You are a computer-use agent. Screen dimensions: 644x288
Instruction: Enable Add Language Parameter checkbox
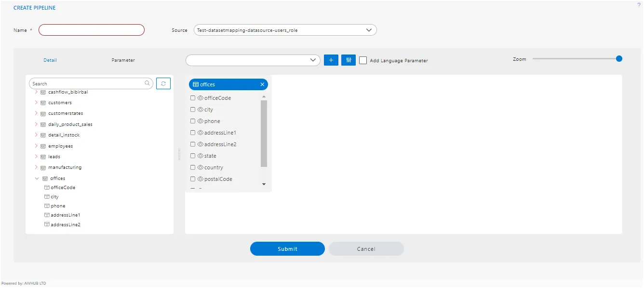363,60
